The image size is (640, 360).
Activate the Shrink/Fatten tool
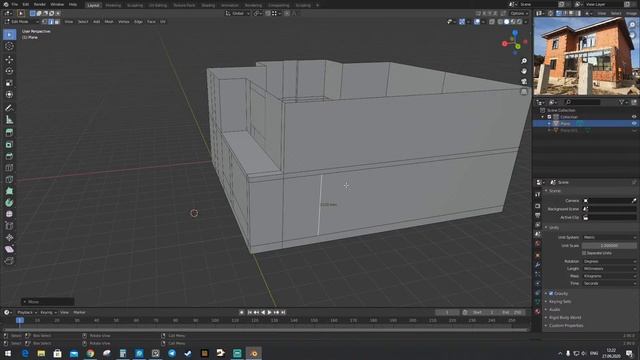[9, 238]
